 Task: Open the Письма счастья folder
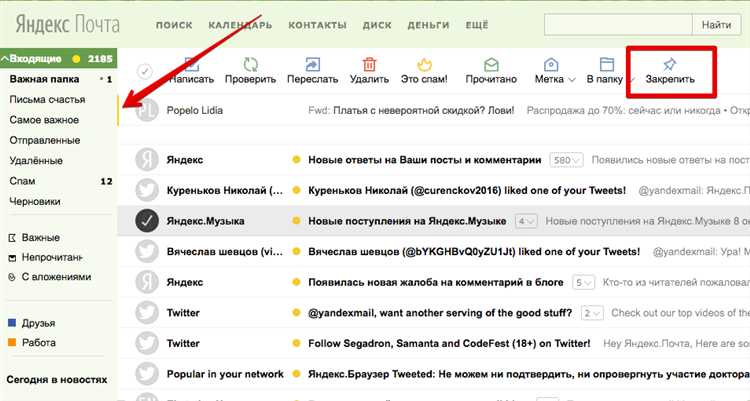(47, 100)
